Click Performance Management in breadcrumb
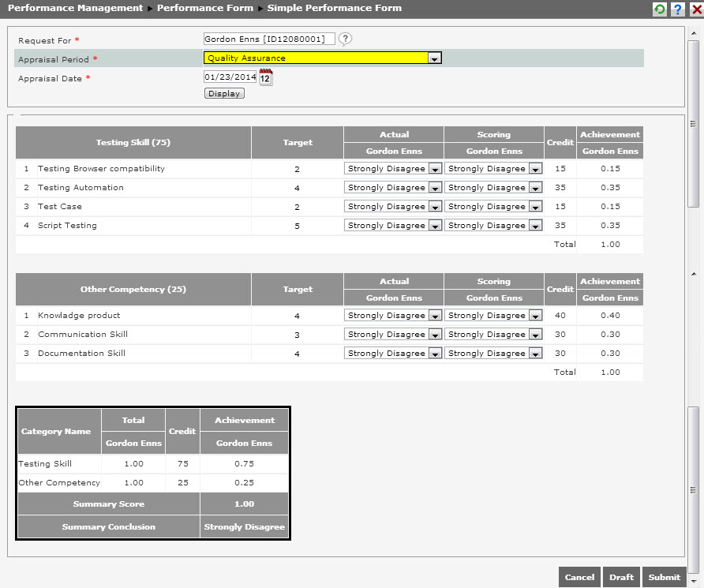This screenshot has width=704, height=588. [76, 8]
